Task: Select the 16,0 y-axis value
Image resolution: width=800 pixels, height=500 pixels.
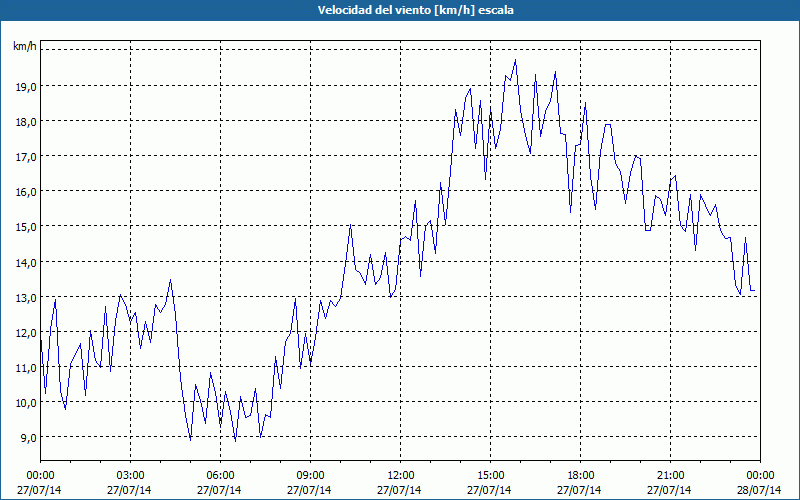Action: [26, 192]
